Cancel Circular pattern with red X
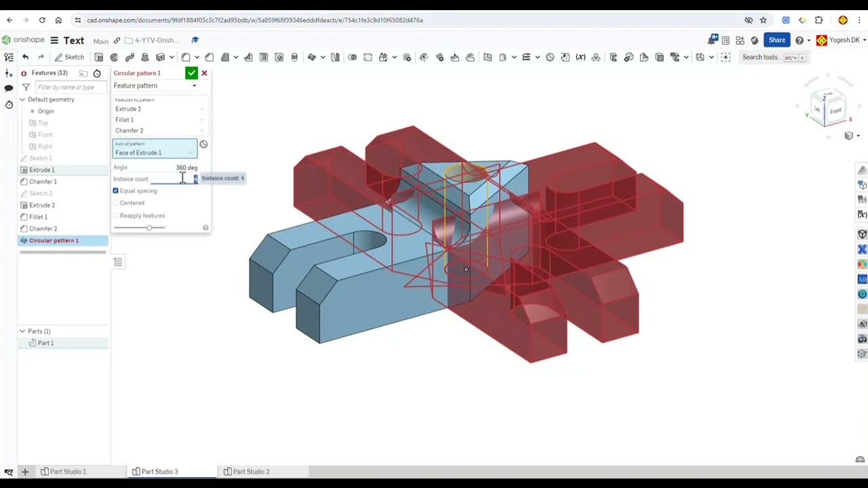 click(x=204, y=73)
